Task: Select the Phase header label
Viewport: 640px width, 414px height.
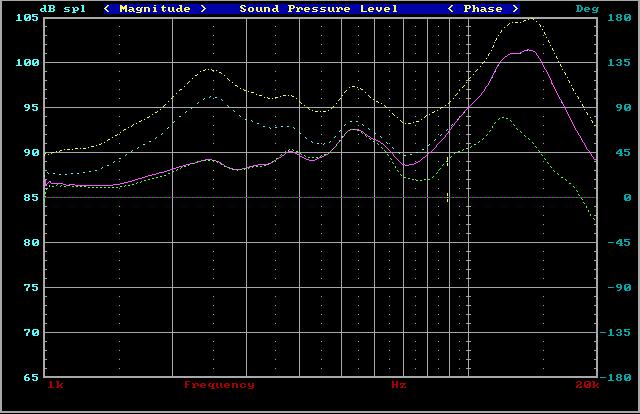Action: 483,9
